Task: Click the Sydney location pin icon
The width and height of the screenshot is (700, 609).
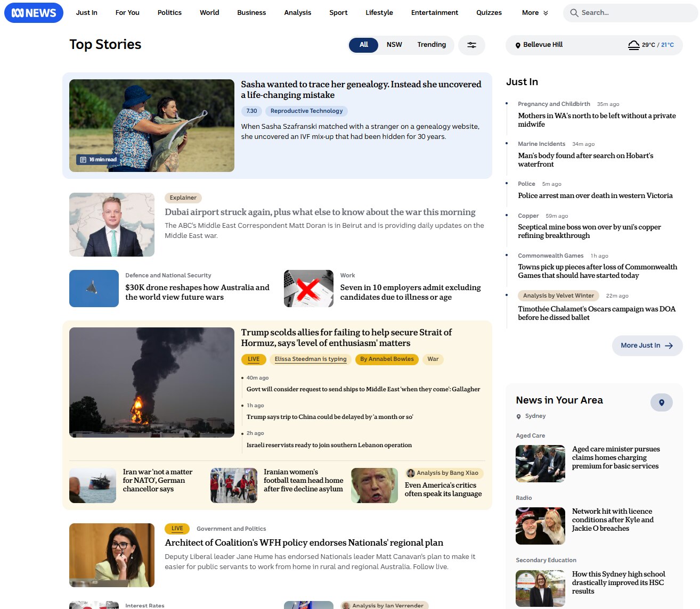Action: click(518, 416)
